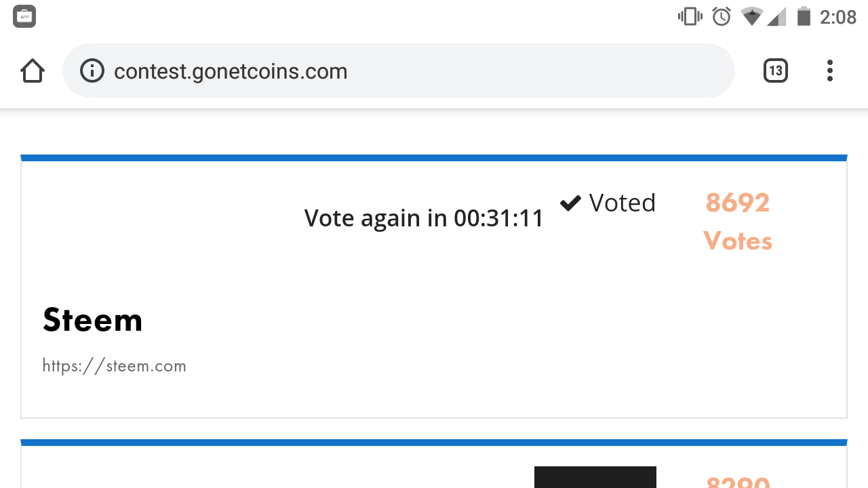Click the checkmark beside Voted
This screenshot has height=488, width=868.
[570, 203]
